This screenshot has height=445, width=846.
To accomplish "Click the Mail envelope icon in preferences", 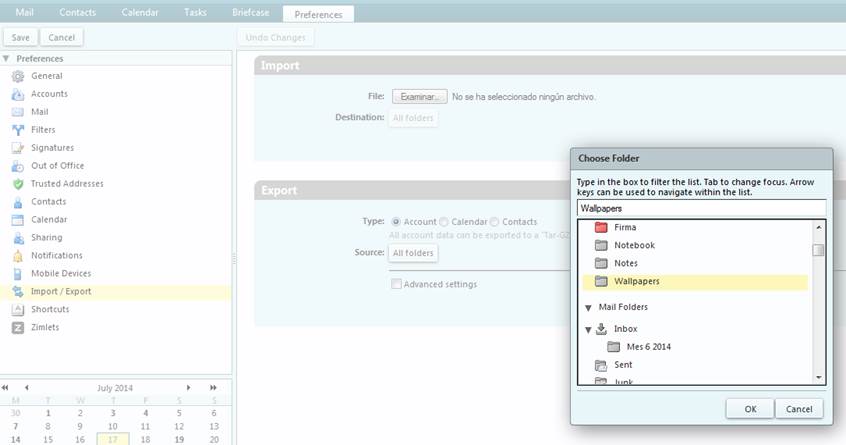I will click(18, 112).
